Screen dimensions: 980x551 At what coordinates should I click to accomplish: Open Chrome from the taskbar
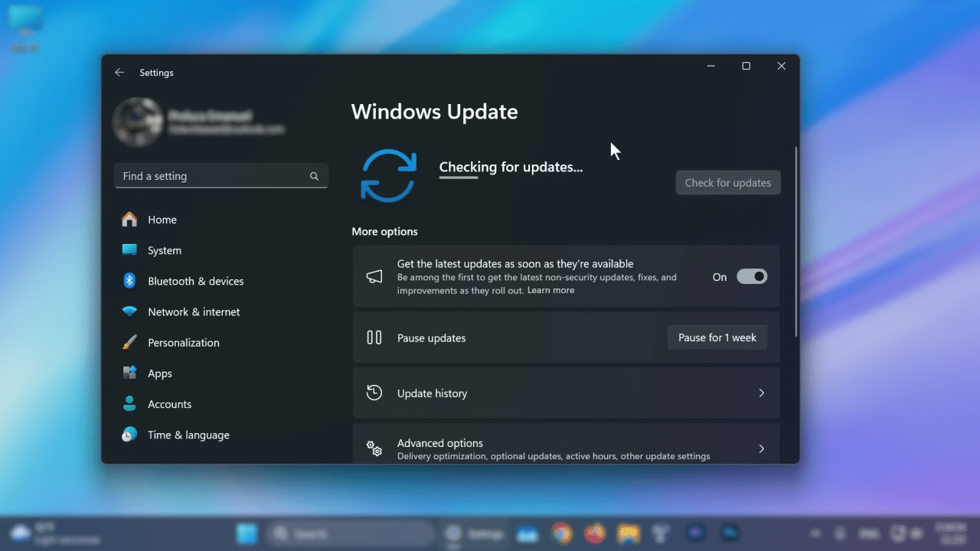[562, 533]
